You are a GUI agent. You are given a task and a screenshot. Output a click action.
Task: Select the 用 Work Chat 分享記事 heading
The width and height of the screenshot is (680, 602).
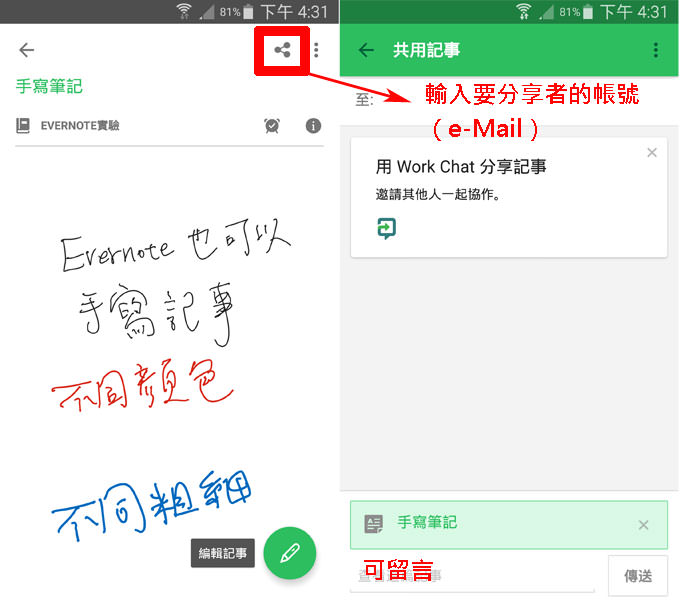[x=461, y=167]
